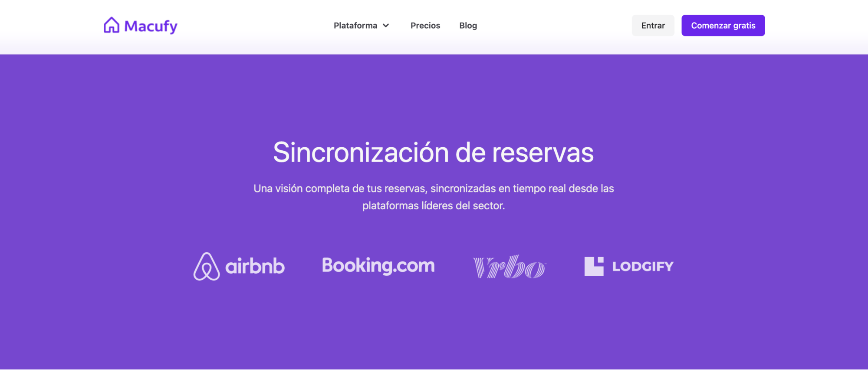Open the Plataforma menu

pyautogui.click(x=362, y=26)
